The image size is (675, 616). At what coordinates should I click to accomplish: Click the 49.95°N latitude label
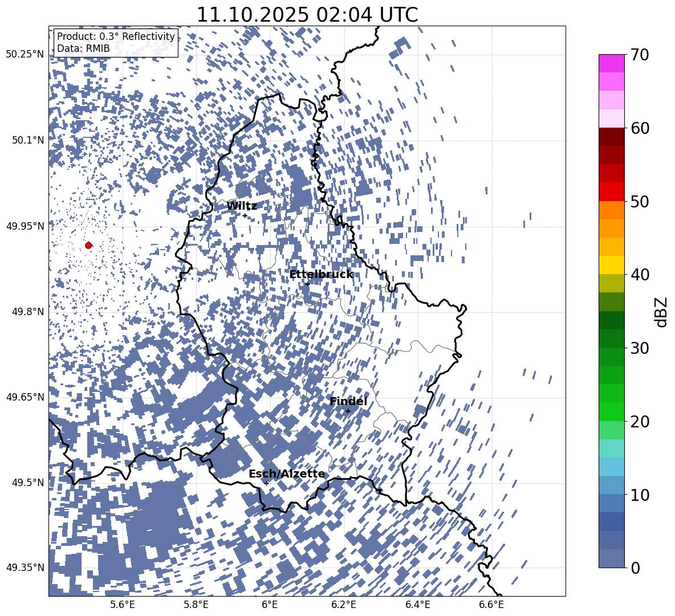(x=25, y=226)
